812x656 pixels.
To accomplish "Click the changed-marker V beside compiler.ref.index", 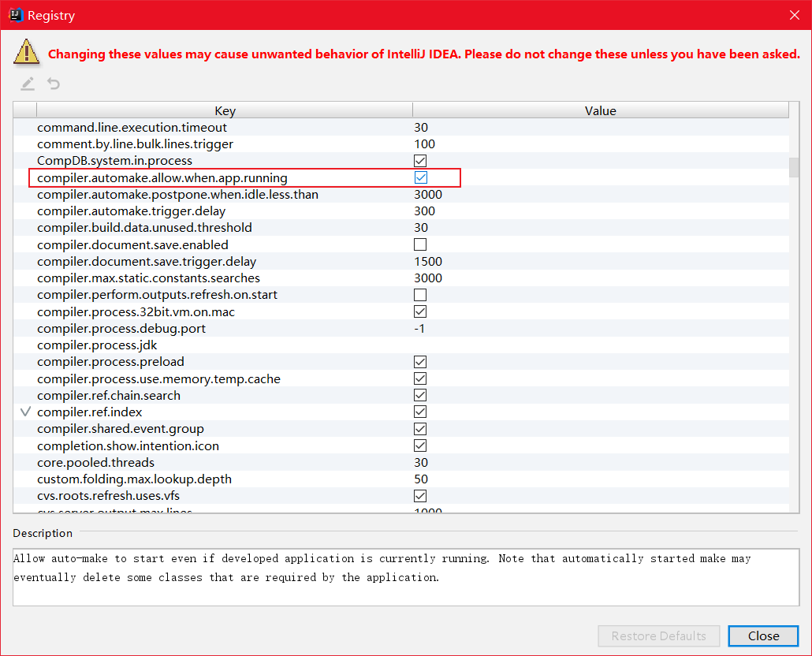I will [x=25, y=412].
